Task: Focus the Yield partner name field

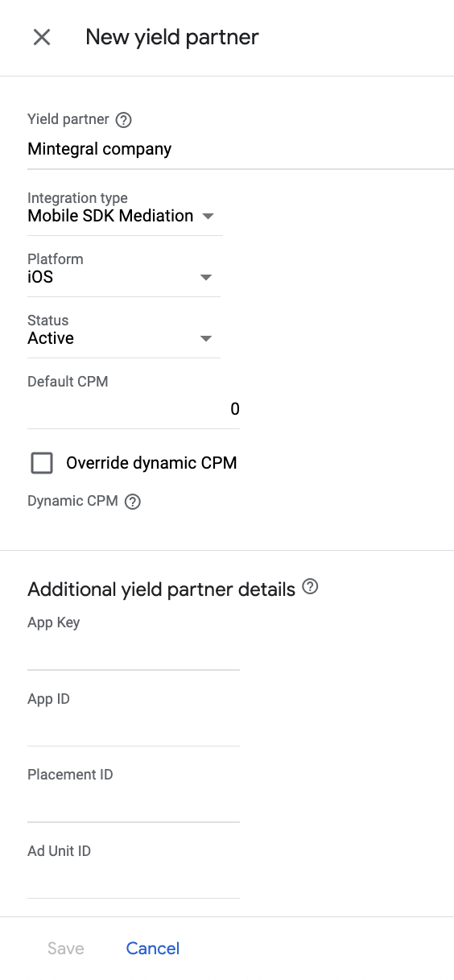Action: pos(241,150)
